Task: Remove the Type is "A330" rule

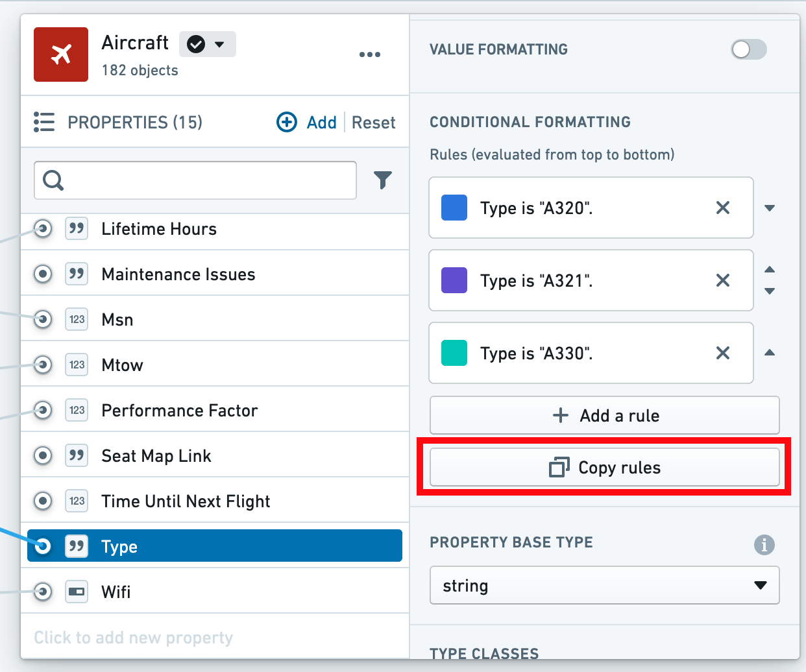Action: 723,353
